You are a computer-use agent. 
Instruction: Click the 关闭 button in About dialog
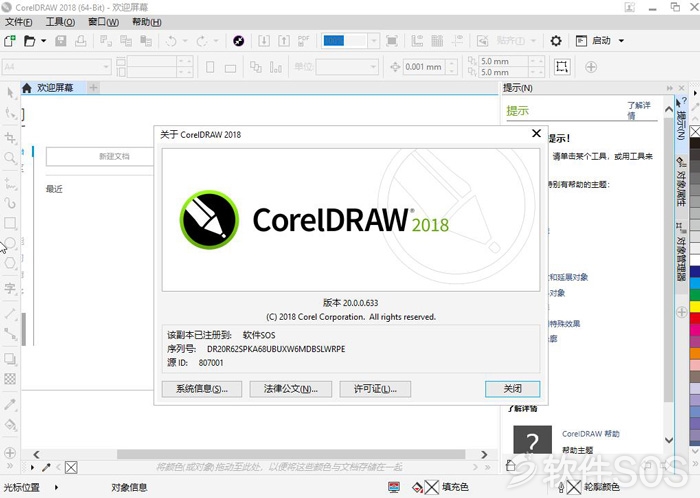click(x=512, y=389)
